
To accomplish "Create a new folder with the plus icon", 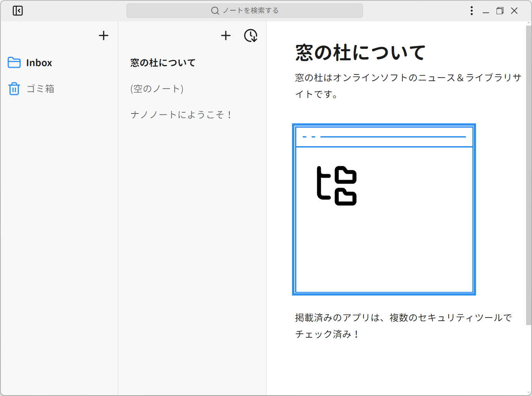I will pos(103,35).
